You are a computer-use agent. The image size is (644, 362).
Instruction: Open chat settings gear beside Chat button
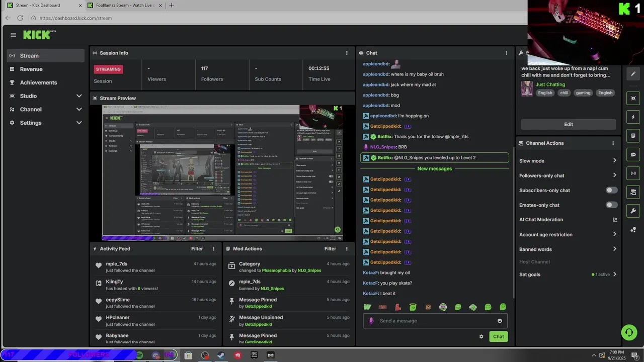(481, 337)
